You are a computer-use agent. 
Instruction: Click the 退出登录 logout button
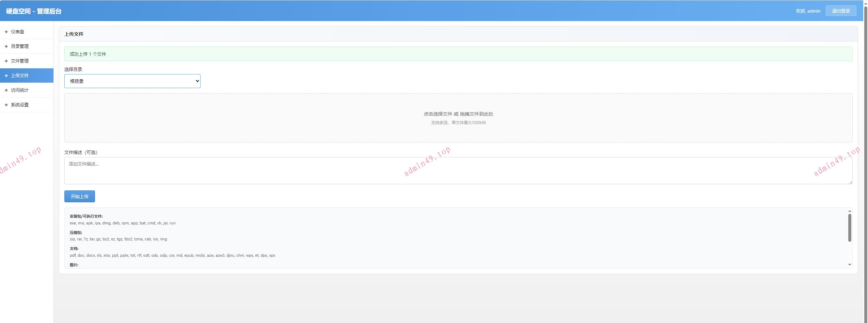click(x=841, y=11)
